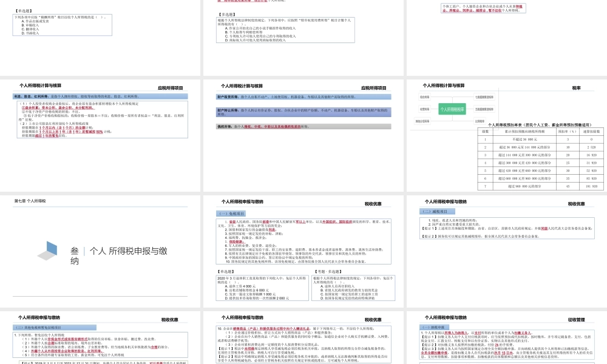
Task: Click the 利息、股息、红利所得 definition bar
Action: [x=101, y=96]
